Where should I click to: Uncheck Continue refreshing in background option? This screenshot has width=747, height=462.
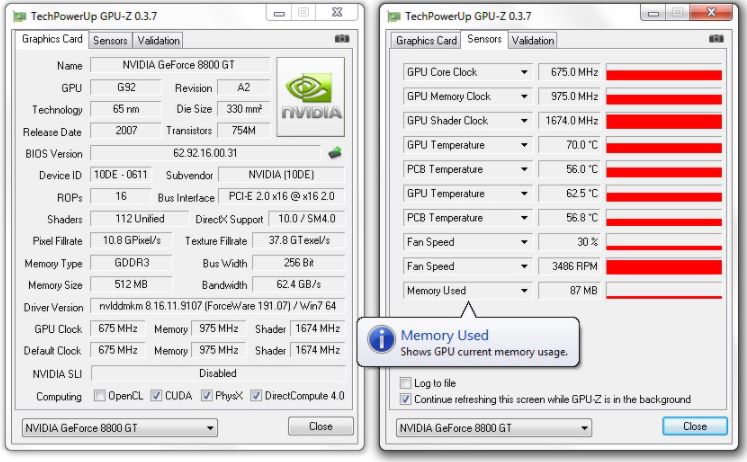(405, 399)
